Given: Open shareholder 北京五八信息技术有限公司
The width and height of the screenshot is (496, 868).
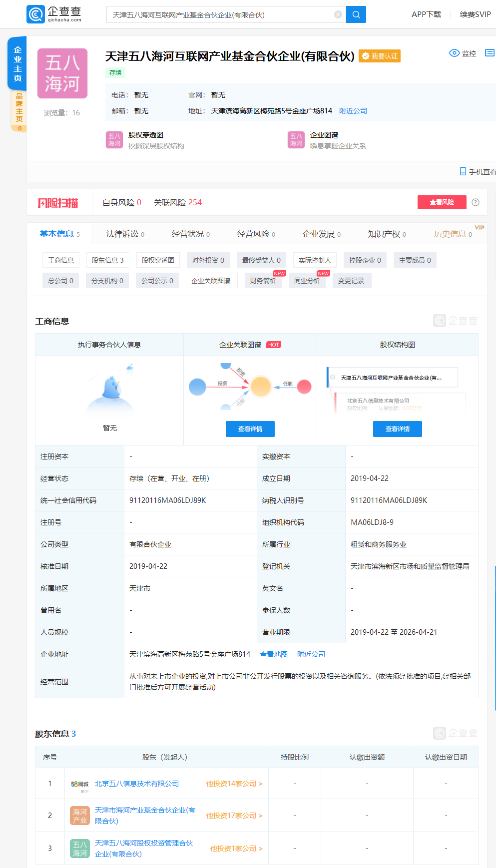Looking at the screenshot, I should (x=137, y=784).
